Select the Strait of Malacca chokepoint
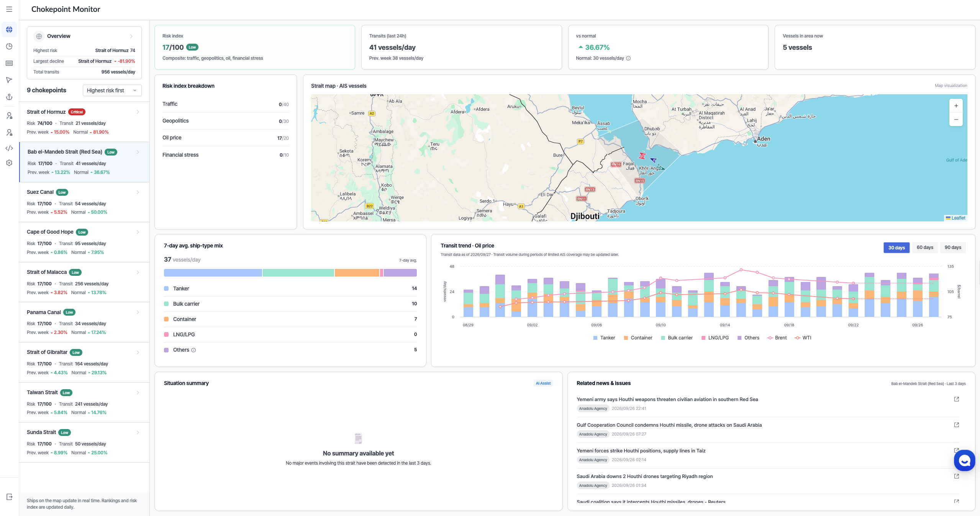This screenshot has height=516, width=980. [x=84, y=282]
